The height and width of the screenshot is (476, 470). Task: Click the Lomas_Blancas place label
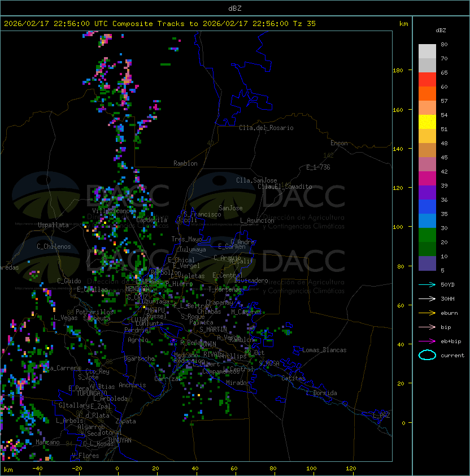coord(324,350)
